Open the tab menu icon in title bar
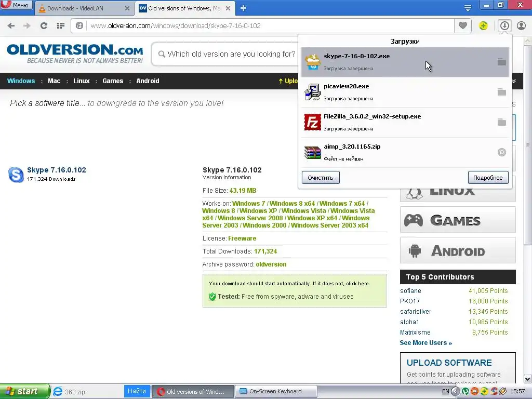This screenshot has height=399, width=532. [468, 8]
